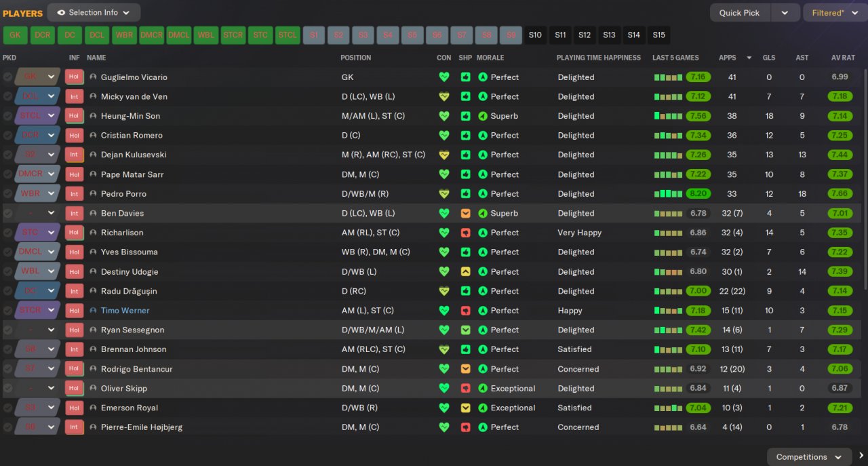Click Heung-Min Son's last 5 games form bars

tap(668, 116)
